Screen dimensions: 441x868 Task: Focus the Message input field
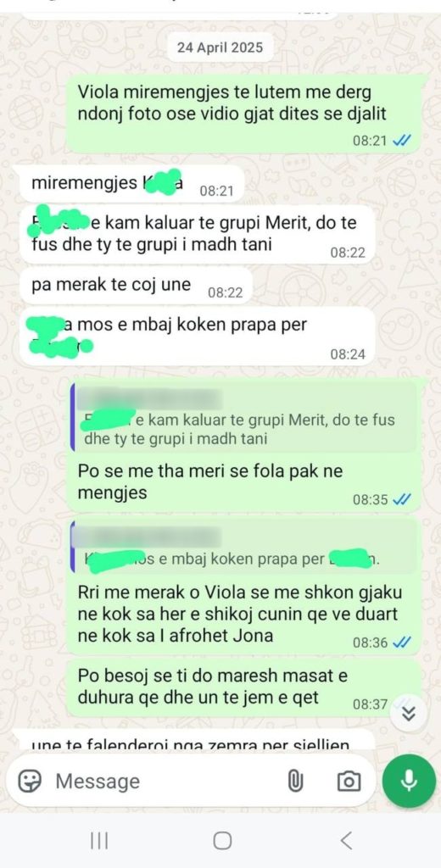click(x=166, y=781)
